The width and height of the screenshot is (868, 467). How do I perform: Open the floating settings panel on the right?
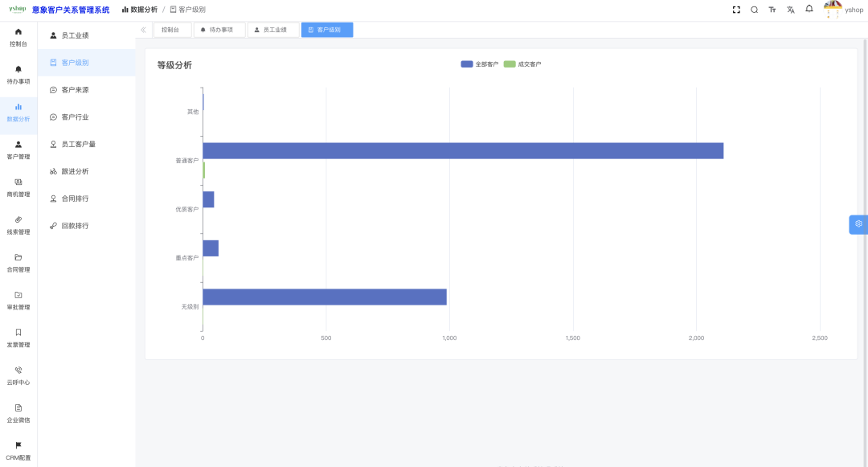[858, 224]
